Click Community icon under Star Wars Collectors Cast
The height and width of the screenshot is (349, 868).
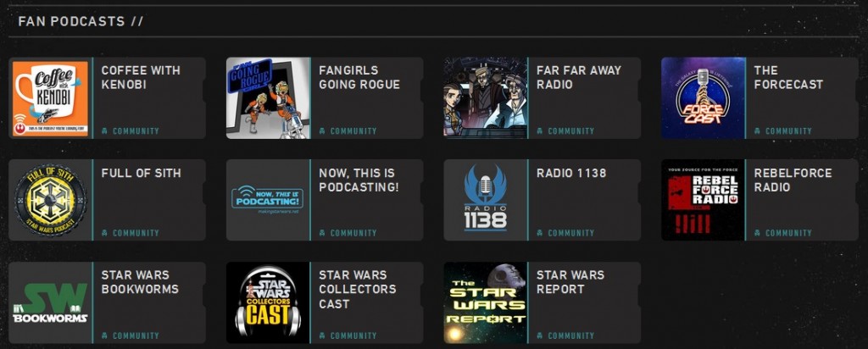322,335
